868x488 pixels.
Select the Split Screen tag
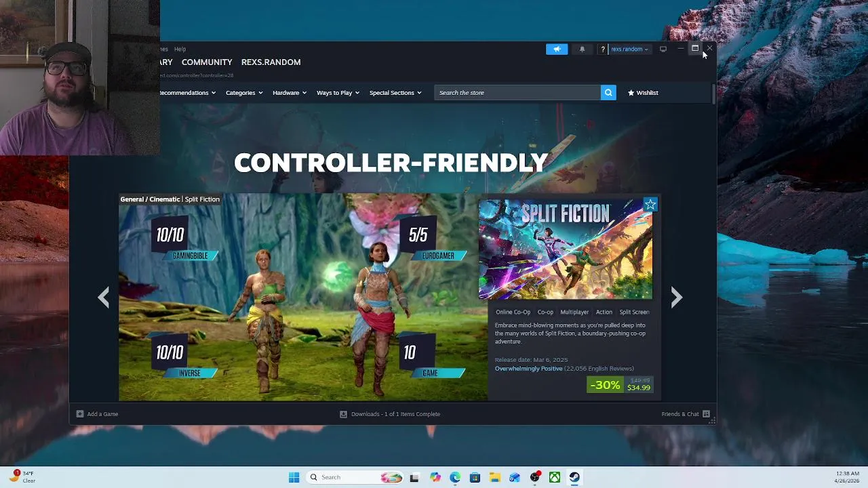click(x=634, y=312)
